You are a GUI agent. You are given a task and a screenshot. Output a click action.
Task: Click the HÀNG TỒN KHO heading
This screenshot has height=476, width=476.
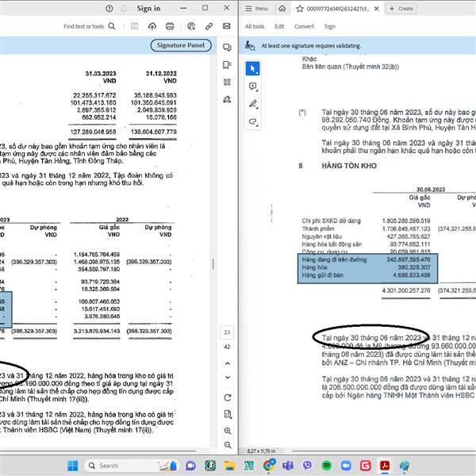pyautogui.click(x=349, y=166)
